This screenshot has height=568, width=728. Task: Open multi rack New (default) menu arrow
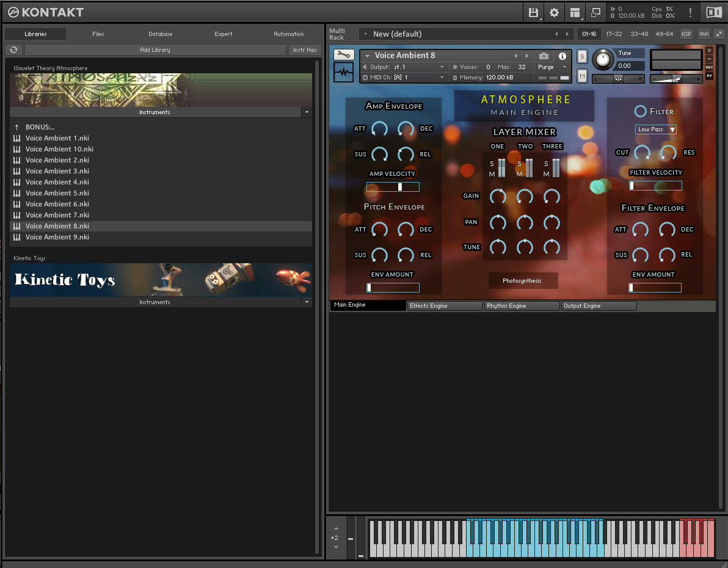tap(365, 34)
